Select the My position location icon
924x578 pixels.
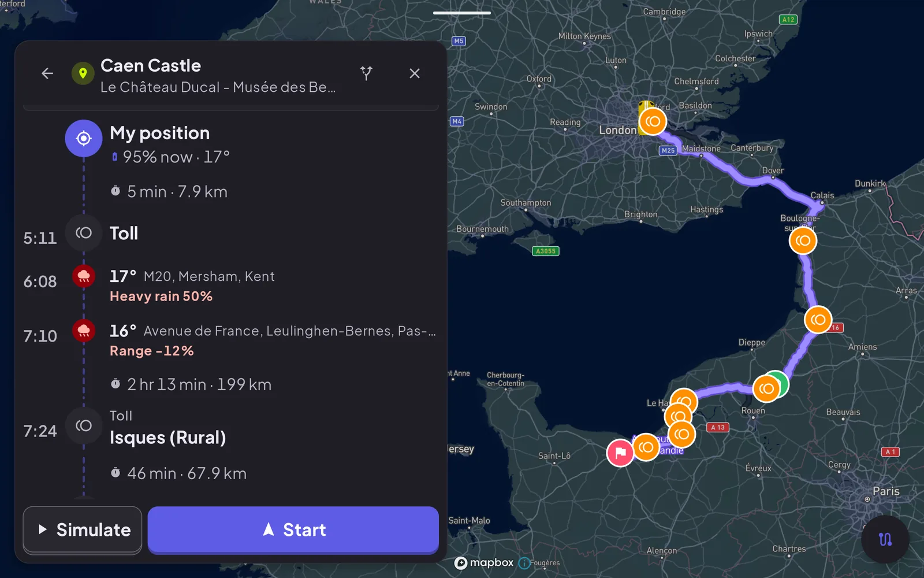[84, 138]
